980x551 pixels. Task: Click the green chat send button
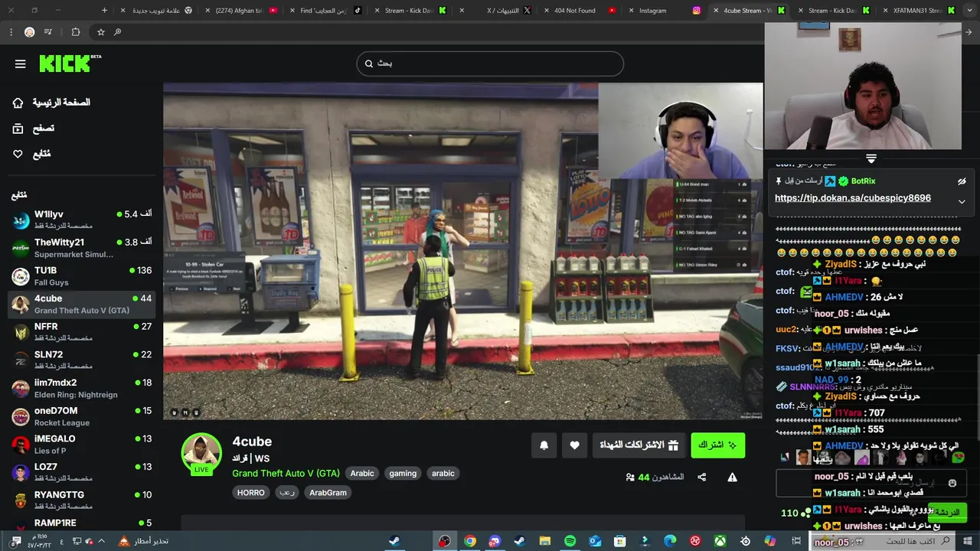pyautogui.click(x=947, y=512)
